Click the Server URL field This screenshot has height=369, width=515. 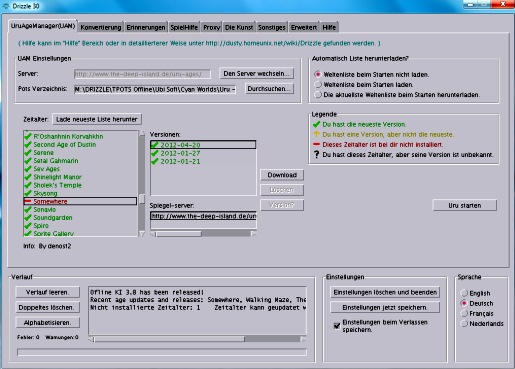142,74
